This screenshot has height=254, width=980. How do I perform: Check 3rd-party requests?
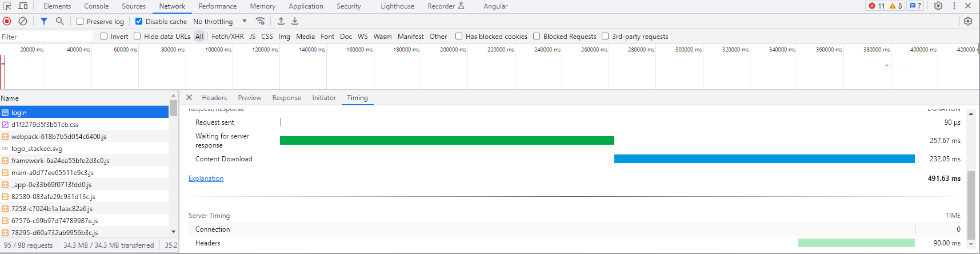point(605,36)
